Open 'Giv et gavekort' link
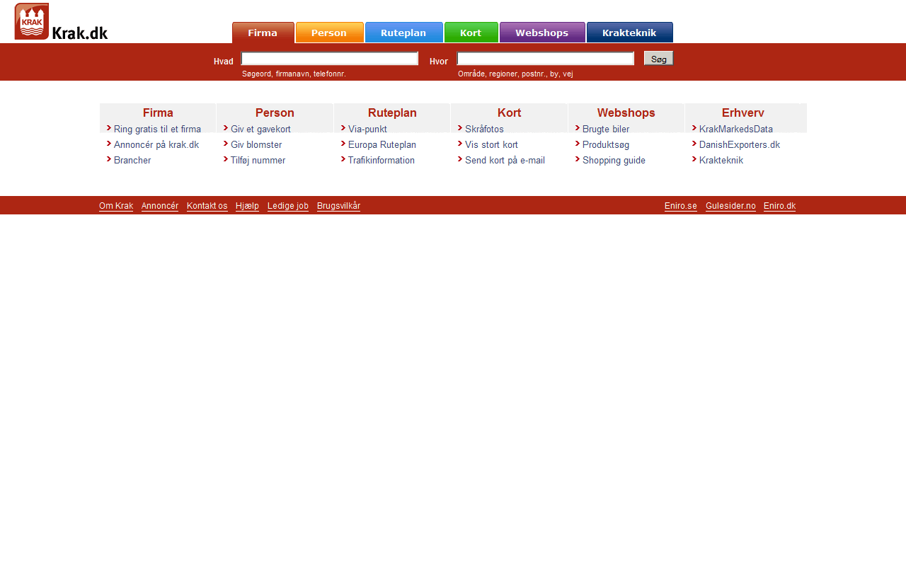Image resolution: width=906 pixels, height=588 pixels. coord(260,129)
